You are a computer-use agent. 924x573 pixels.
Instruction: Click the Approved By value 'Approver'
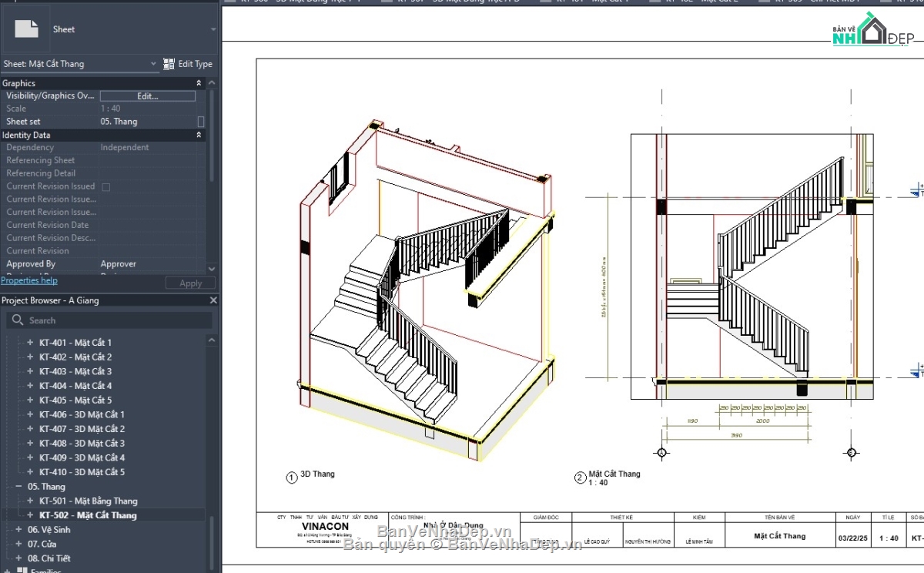tap(118, 264)
